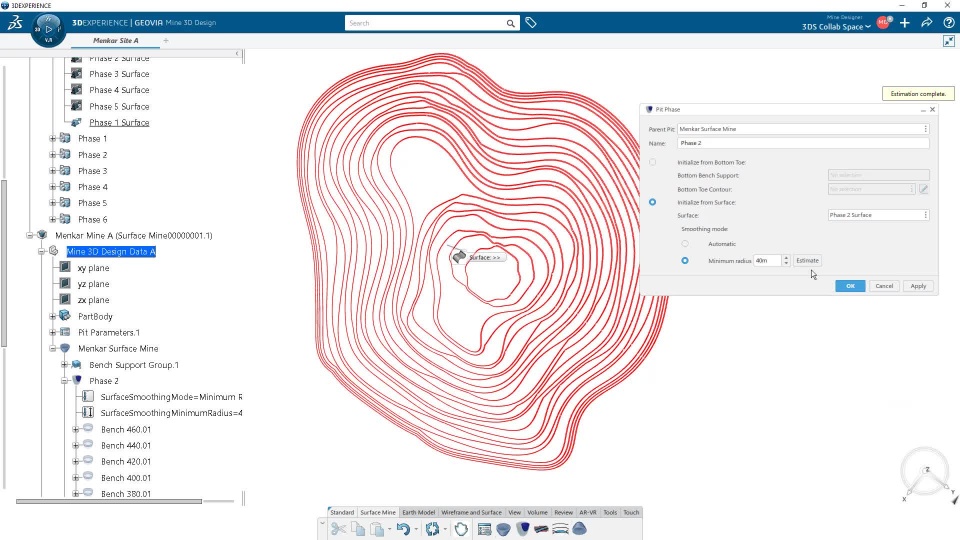
Task: Click the 3DS compass logo
Action: coord(15,23)
